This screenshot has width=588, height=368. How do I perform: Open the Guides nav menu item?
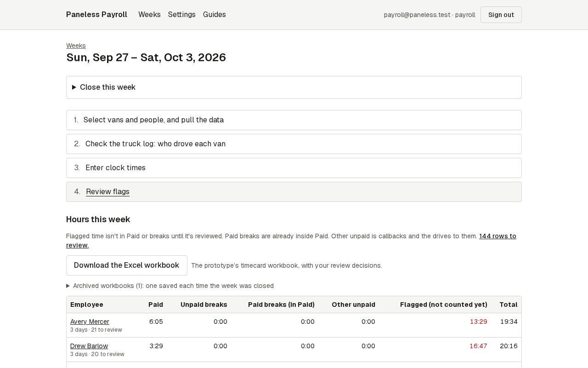[x=215, y=15]
